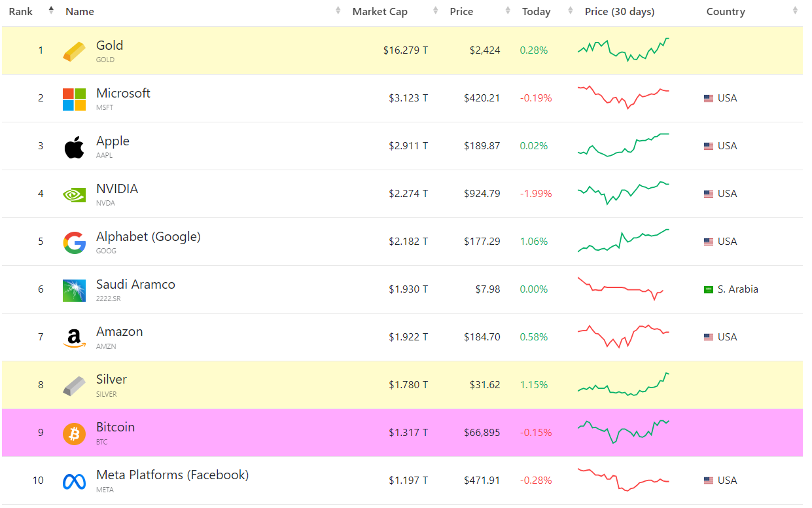Click the Gold bar icon
The image size is (812, 508).
(x=74, y=51)
